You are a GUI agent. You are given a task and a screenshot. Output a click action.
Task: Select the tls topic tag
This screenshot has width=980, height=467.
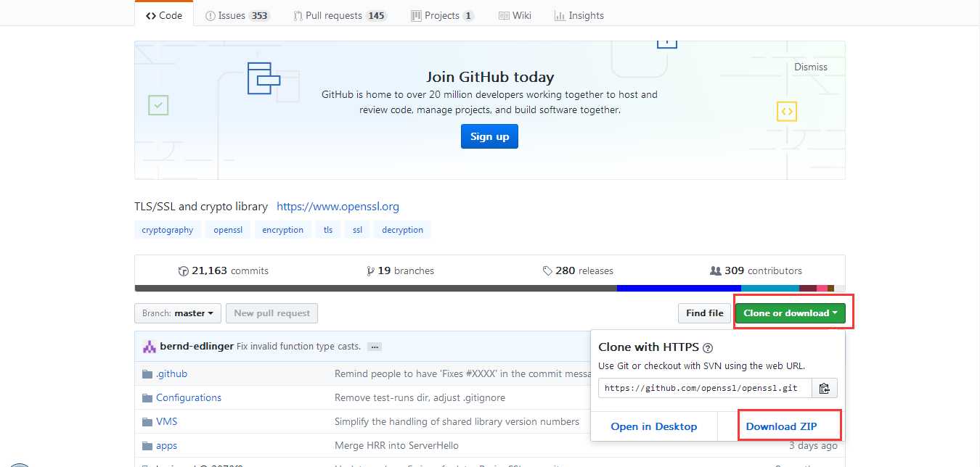(x=328, y=230)
